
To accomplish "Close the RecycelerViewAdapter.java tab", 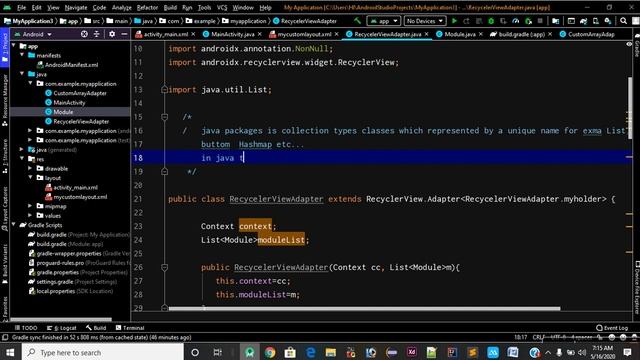I will click(x=427, y=34).
